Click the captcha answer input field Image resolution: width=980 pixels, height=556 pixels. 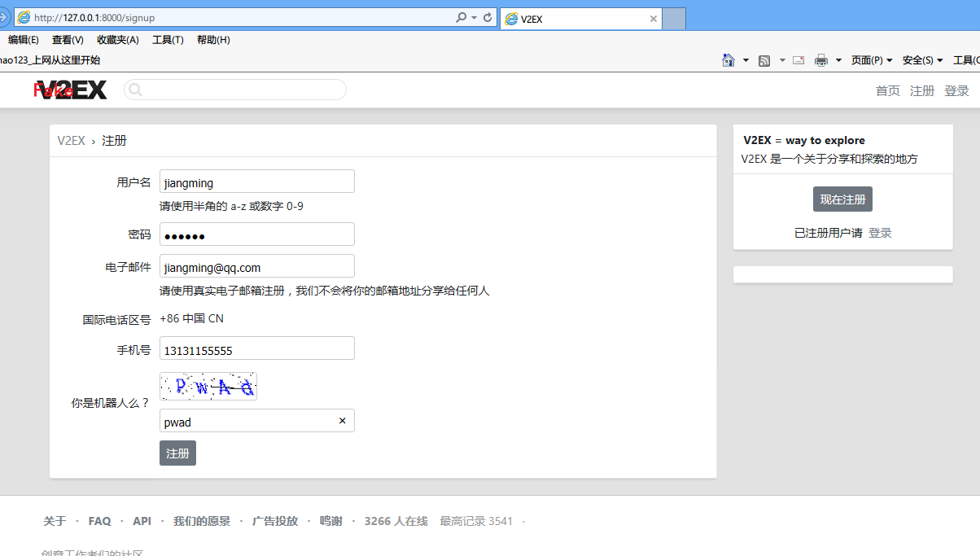pos(257,421)
